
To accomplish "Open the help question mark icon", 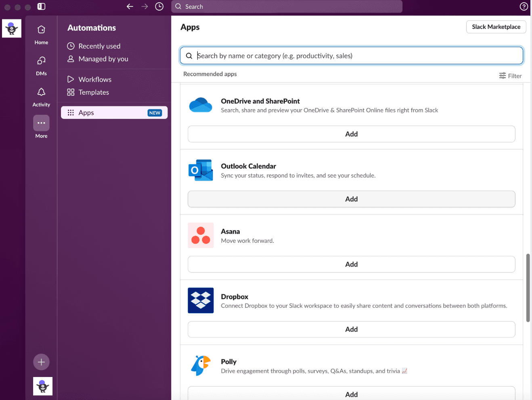I will point(524,6).
